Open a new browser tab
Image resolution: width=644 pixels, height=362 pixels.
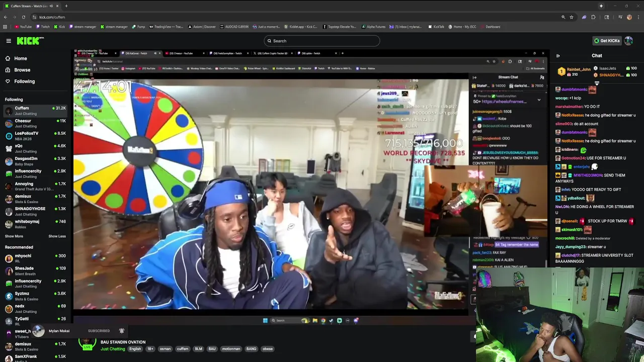pyautogui.click(x=66, y=6)
